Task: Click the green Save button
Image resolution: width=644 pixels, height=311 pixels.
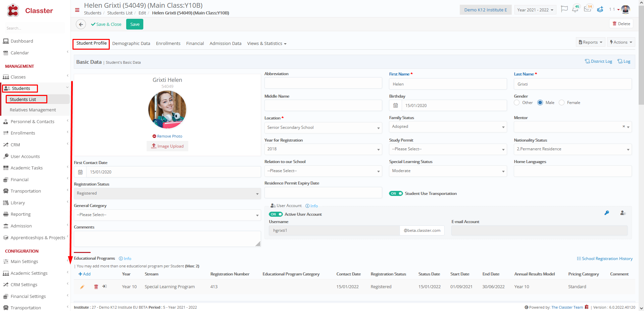Action: coord(135,24)
